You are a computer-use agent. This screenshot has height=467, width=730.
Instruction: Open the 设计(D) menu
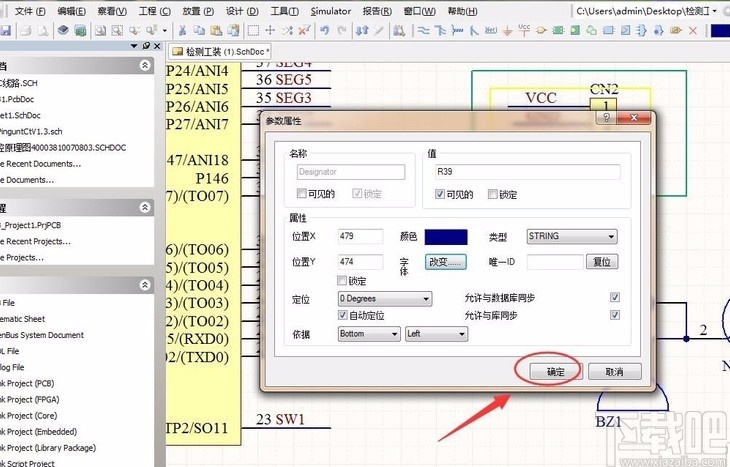(x=242, y=11)
